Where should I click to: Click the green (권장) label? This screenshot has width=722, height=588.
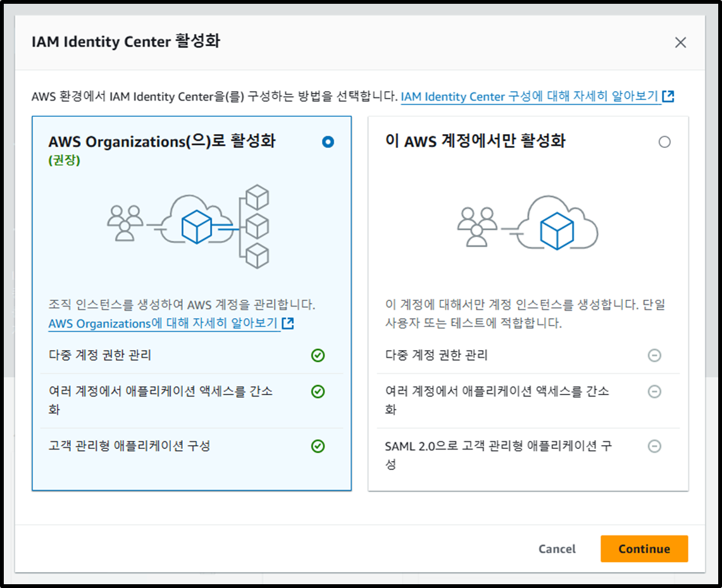pos(65,161)
